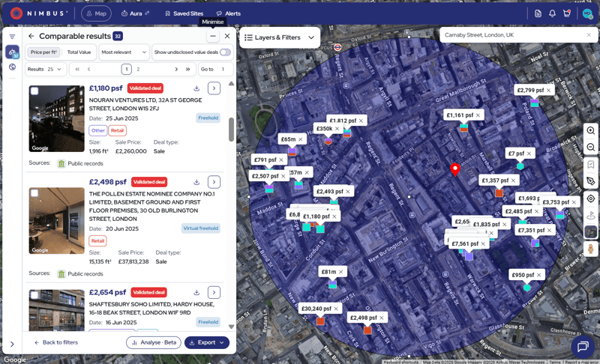Click the Carnaby Street search field
600x364 pixels.
click(513, 34)
